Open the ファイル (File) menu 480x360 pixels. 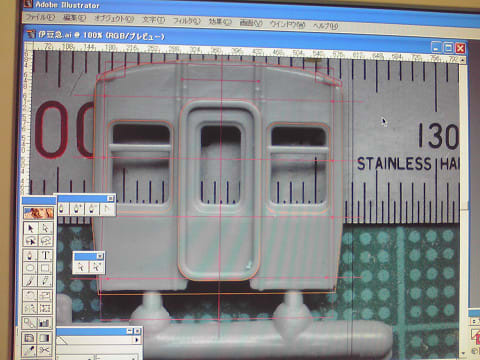(40, 18)
